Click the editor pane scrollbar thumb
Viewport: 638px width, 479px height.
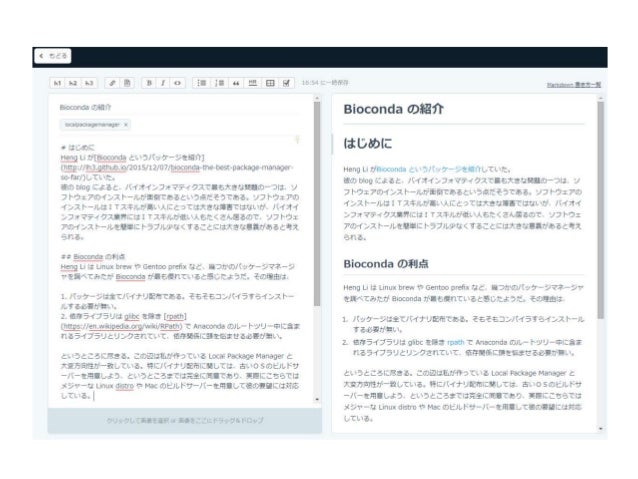317,203
